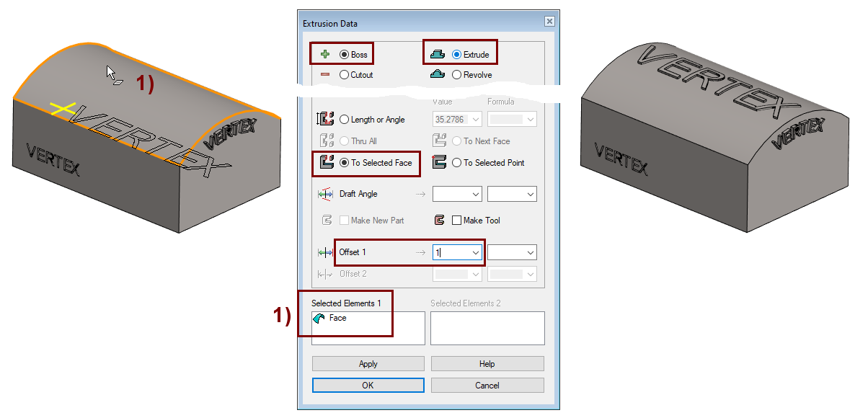Screen dimensions: 868x418
Task: Open the Length value dropdown showing 35.2786
Action: [475, 120]
